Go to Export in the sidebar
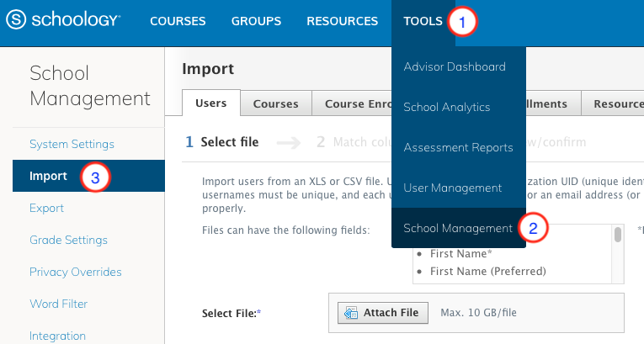The height and width of the screenshot is (344, 644). pyautogui.click(x=46, y=209)
